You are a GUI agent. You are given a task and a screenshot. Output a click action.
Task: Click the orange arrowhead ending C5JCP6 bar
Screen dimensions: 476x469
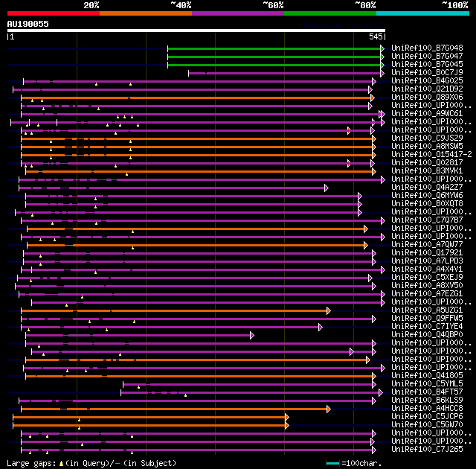(x=287, y=418)
